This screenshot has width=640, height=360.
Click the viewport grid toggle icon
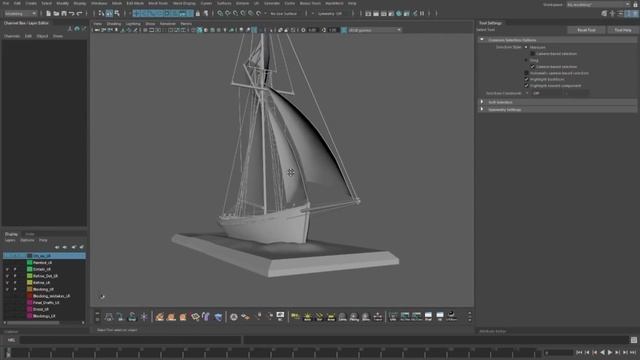pos(145,30)
